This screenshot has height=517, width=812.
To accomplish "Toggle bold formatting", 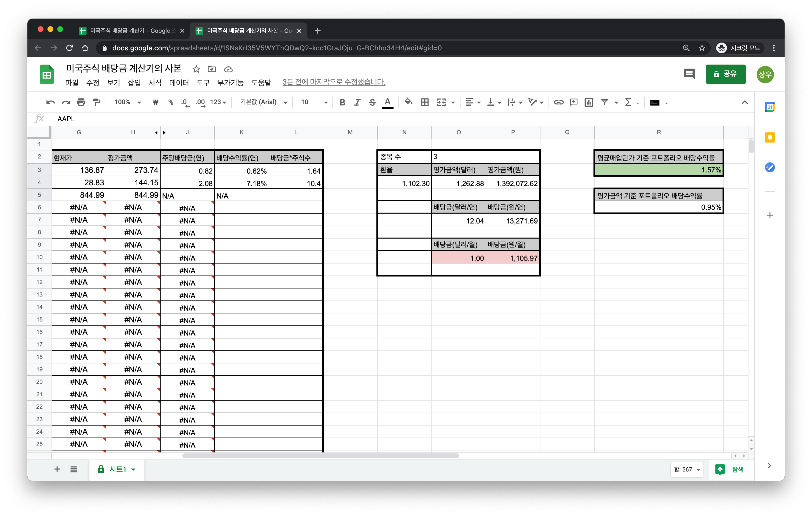I will coord(342,102).
